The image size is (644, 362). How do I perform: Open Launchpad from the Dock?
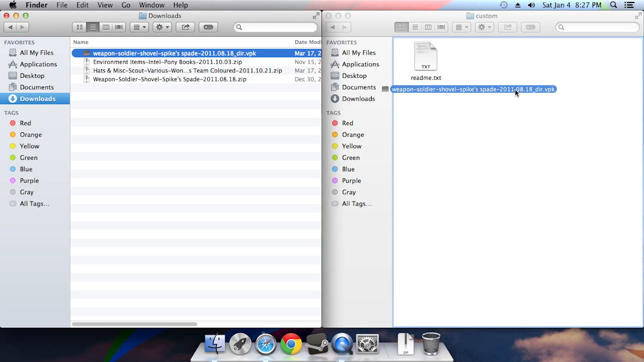(240, 344)
